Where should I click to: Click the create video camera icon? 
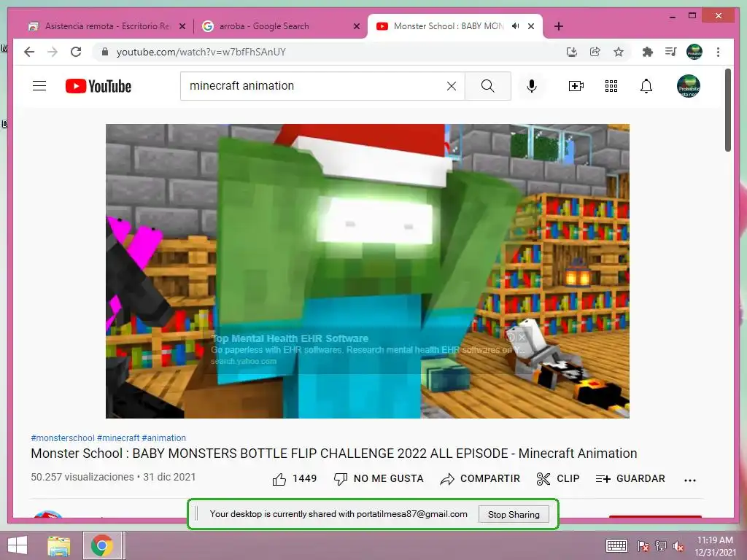tap(576, 86)
